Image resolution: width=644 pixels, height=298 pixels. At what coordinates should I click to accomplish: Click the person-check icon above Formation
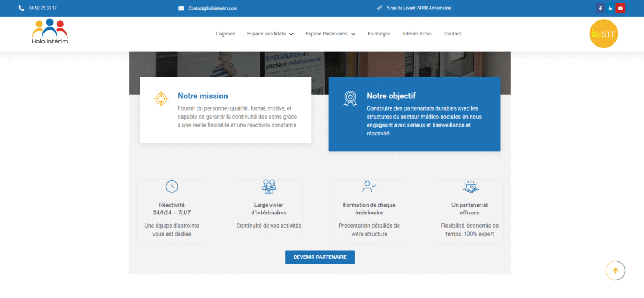coord(369,186)
